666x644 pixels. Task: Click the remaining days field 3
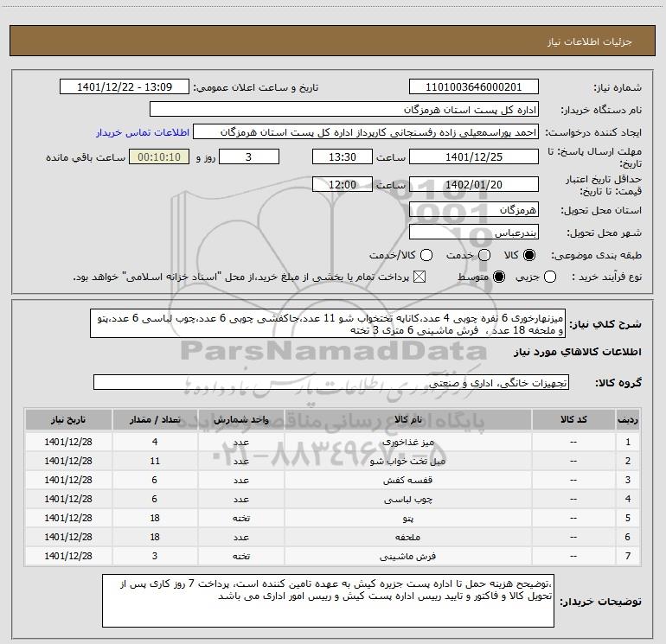coord(249,156)
